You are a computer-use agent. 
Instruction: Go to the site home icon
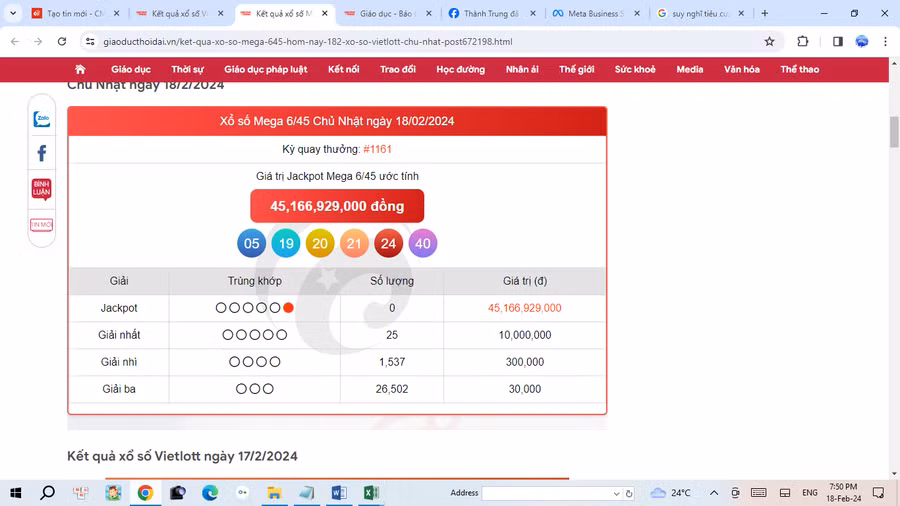pyautogui.click(x=80, y=70)
